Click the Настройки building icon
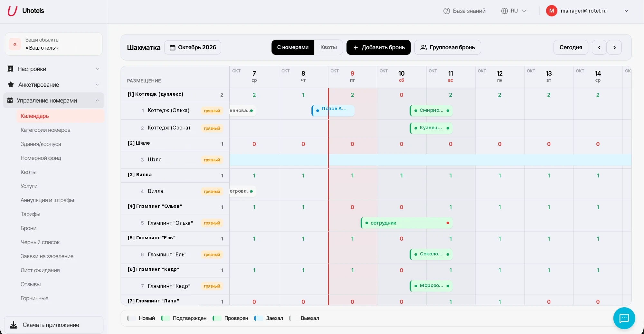Screen dimensions: 644x334 10,69
